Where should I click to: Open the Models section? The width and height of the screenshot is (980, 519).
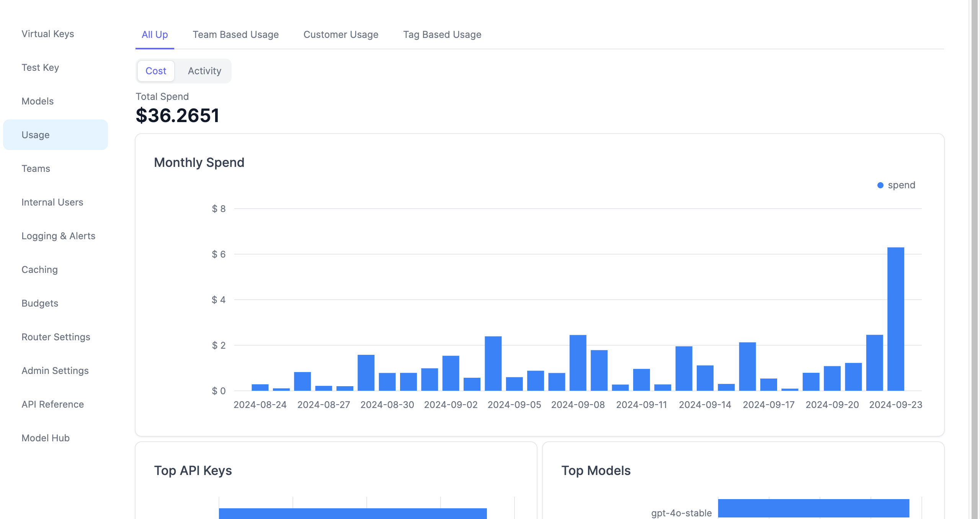pyautogui.click(x=38, y=101)
